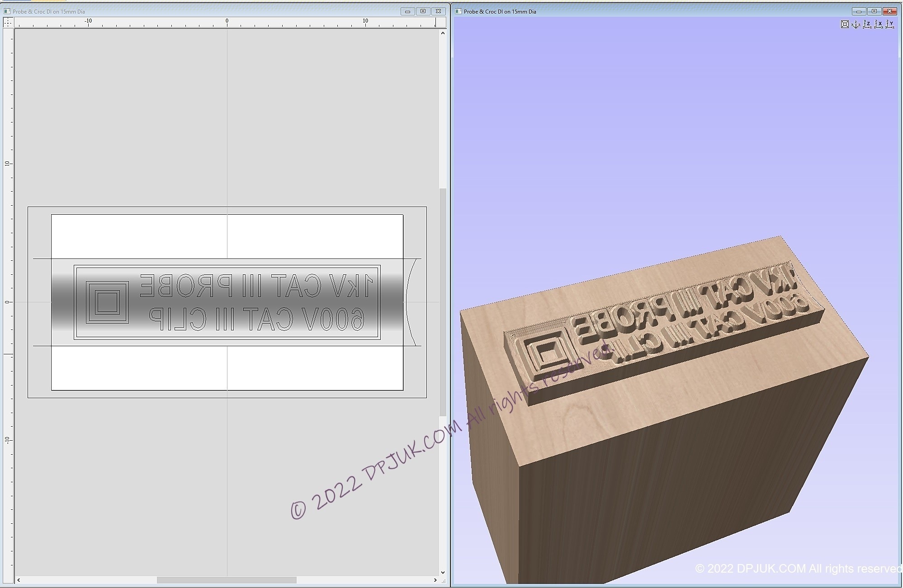Switch 3D view to isometric orientation
Image resolution: width=903 pixels, height=588 pixels.
pos(856,24)
